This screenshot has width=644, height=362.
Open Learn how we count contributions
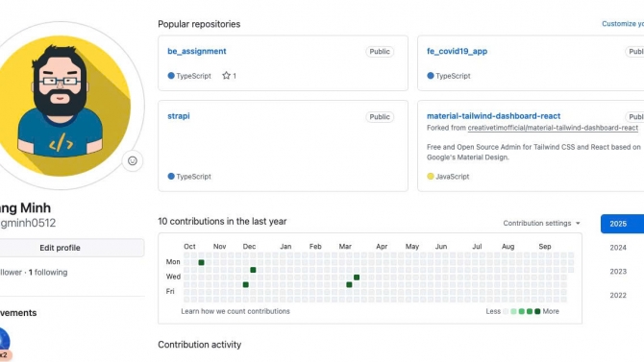(x=235, y=311)
